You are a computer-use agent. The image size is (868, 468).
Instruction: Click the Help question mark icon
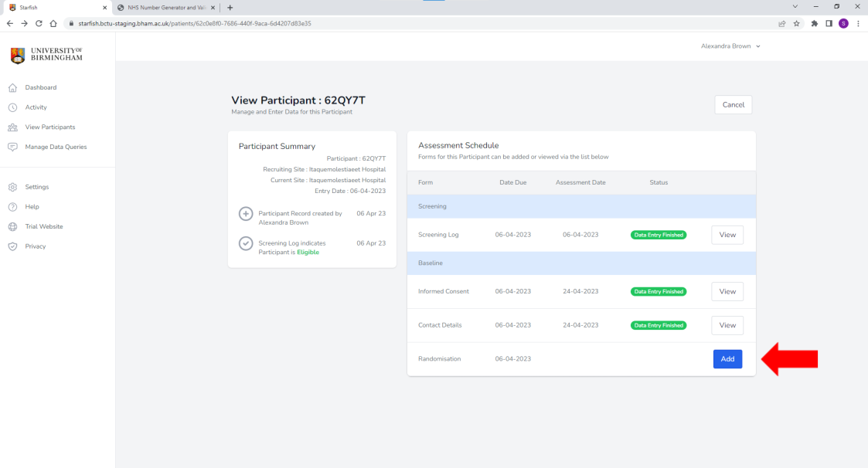(12, 207)
